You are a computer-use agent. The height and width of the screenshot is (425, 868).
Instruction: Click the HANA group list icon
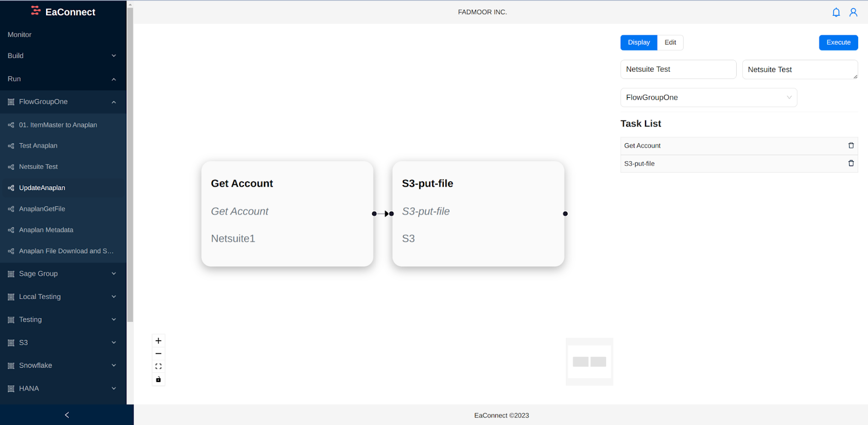tap(11, 389)
